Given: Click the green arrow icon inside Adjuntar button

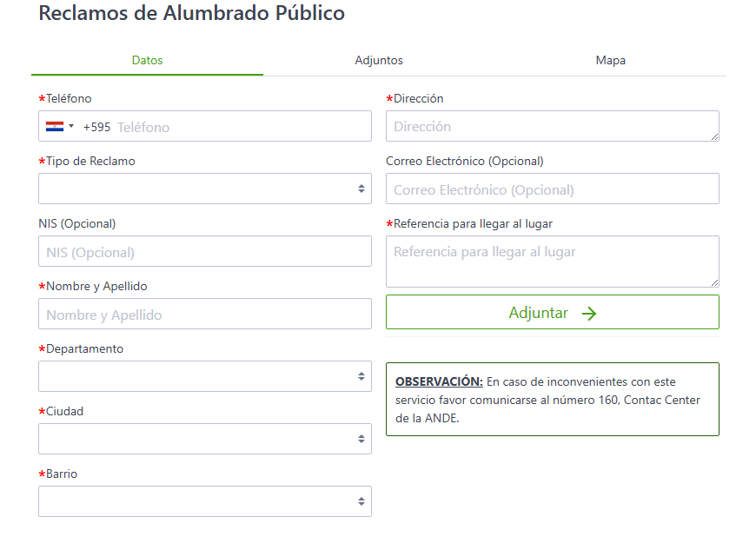Looking at the screenshot, I should click(589, 313).
